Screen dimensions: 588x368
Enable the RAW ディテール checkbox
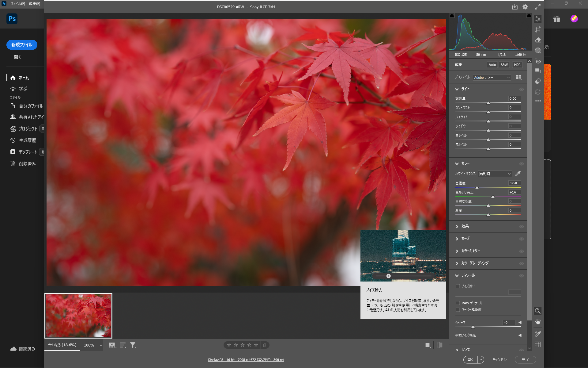(458, 303)
